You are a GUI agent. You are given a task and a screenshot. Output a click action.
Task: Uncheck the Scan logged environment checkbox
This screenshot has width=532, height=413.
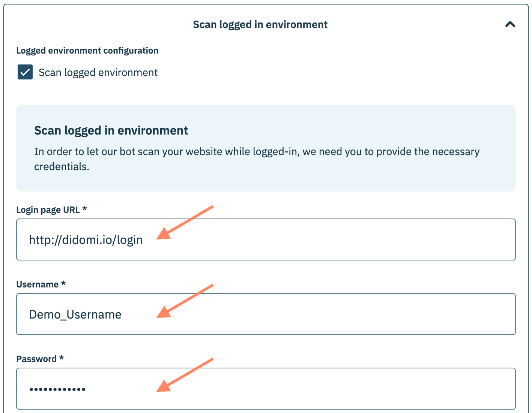pos(25,72)
